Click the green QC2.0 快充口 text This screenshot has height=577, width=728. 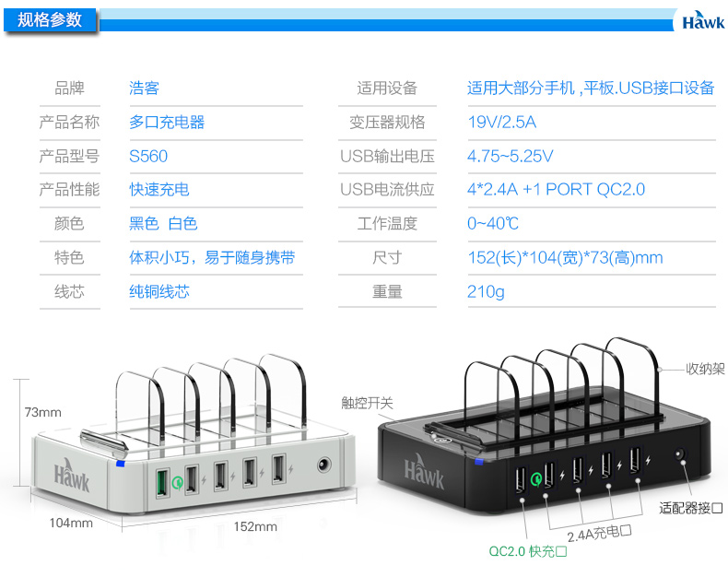coord(528,551)
